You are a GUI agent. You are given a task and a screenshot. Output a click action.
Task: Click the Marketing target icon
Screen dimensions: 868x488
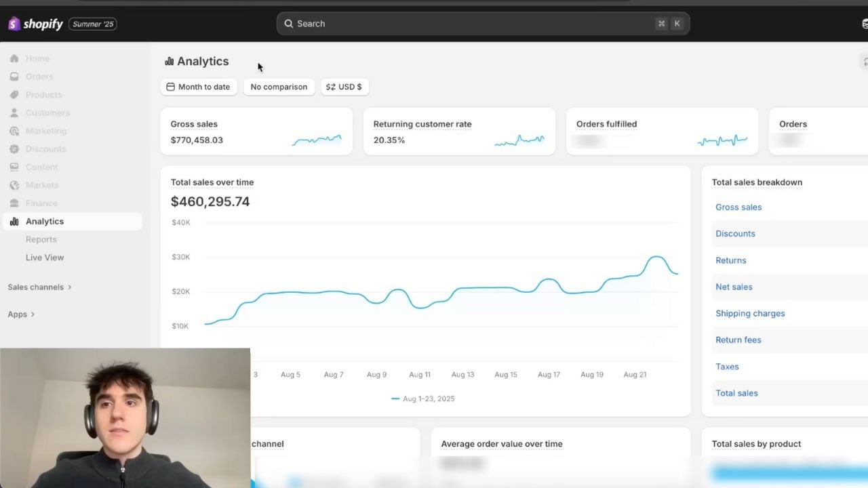pyautogui.click(x=14, y=131)
